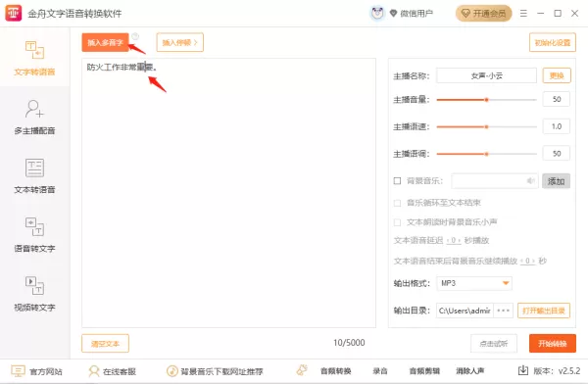Expand the 插入停顿 dropdown button
588x384 pixels.
pos(180,42)
